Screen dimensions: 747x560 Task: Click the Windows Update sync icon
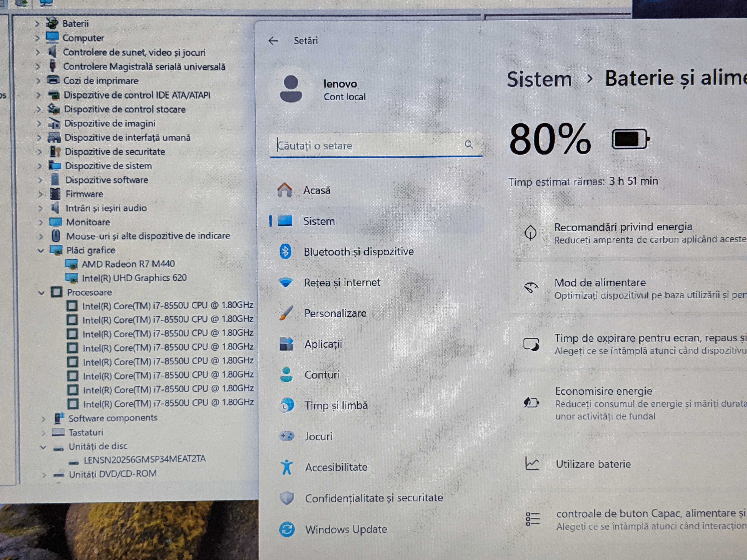(x=287, y=529)
